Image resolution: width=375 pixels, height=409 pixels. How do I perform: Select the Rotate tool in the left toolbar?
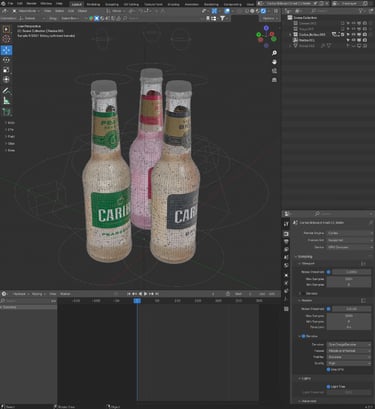(6, 60)
